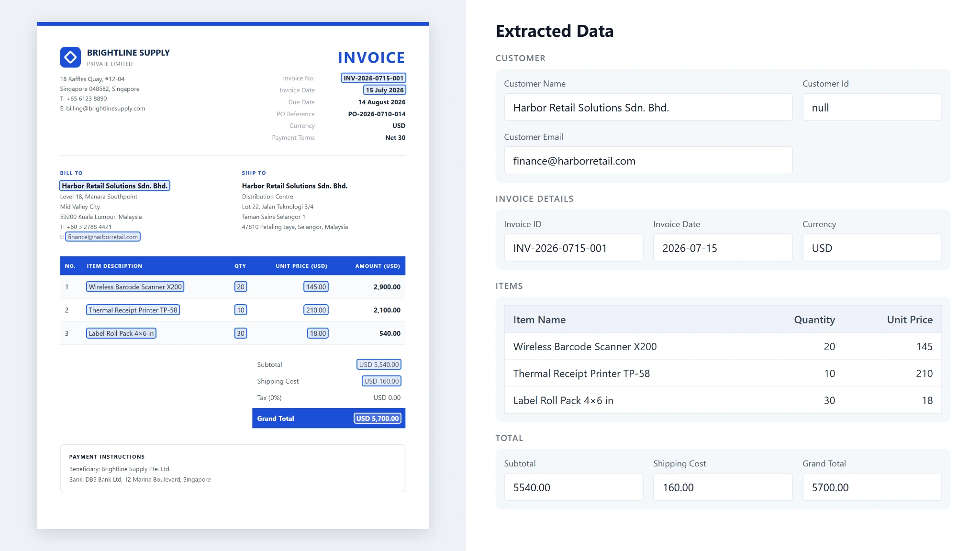The image size is (980, 551).
Task: Click amount 2,100.00 on invoice
Action: 387,310
